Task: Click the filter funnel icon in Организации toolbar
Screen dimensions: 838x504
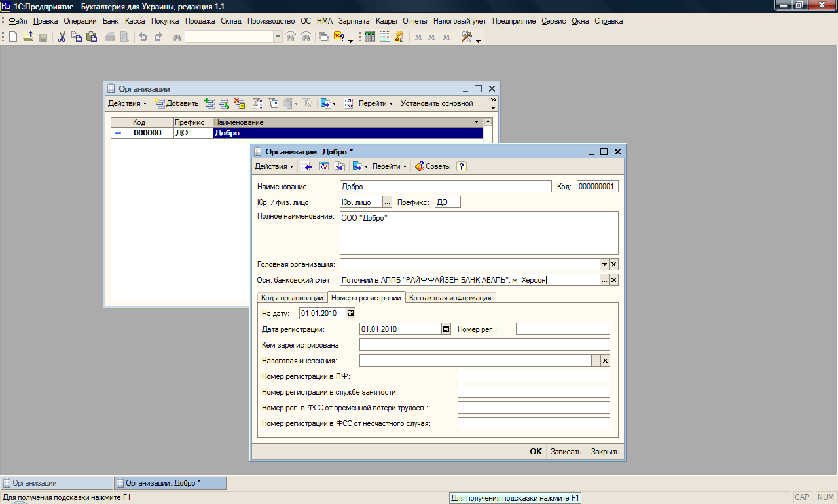Action: click(258, 103)
